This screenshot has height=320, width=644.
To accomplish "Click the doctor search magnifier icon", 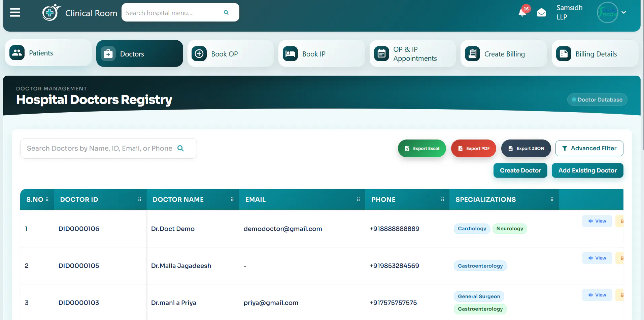I will click(181, 148).
